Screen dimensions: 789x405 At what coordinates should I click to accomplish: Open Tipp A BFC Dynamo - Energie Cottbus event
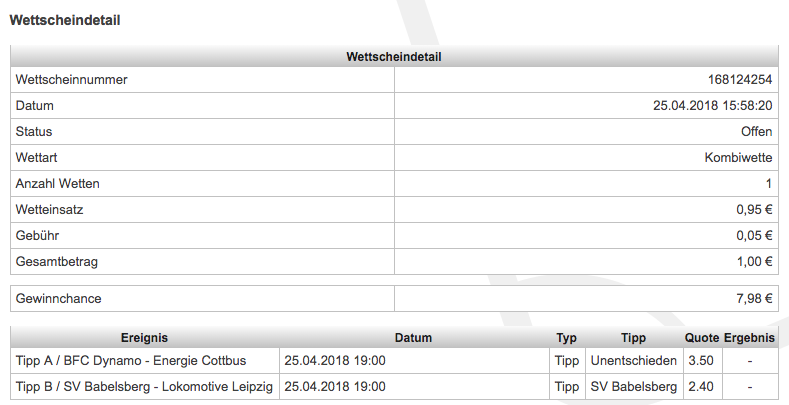(x=131, y=361)
